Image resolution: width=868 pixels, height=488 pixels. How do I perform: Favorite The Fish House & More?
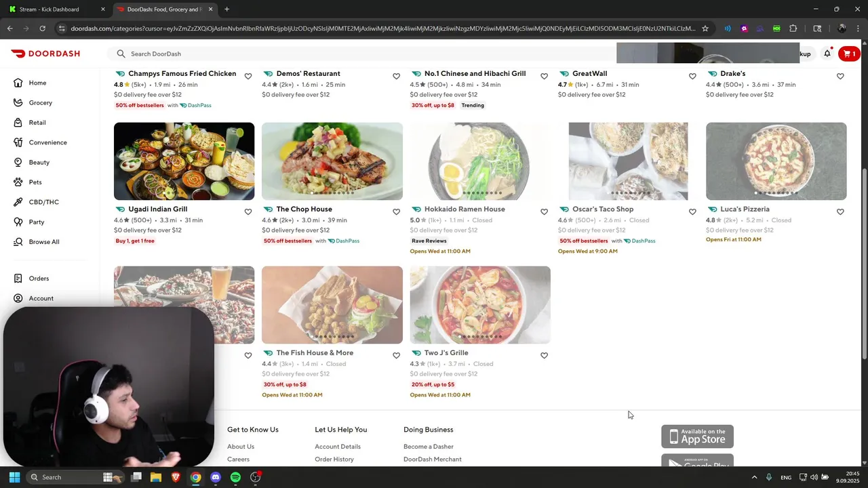pyautogui.click(x=396, y=356)
